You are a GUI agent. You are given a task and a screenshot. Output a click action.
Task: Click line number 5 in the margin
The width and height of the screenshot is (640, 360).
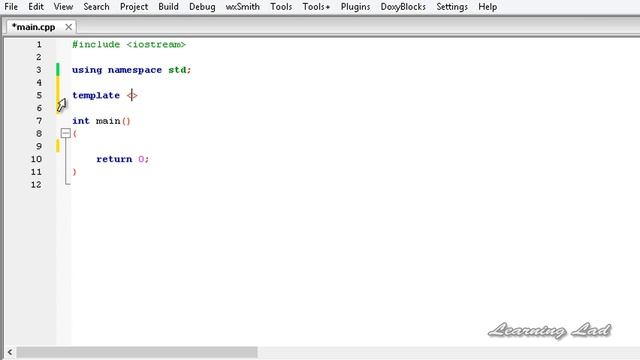[39, 96]
